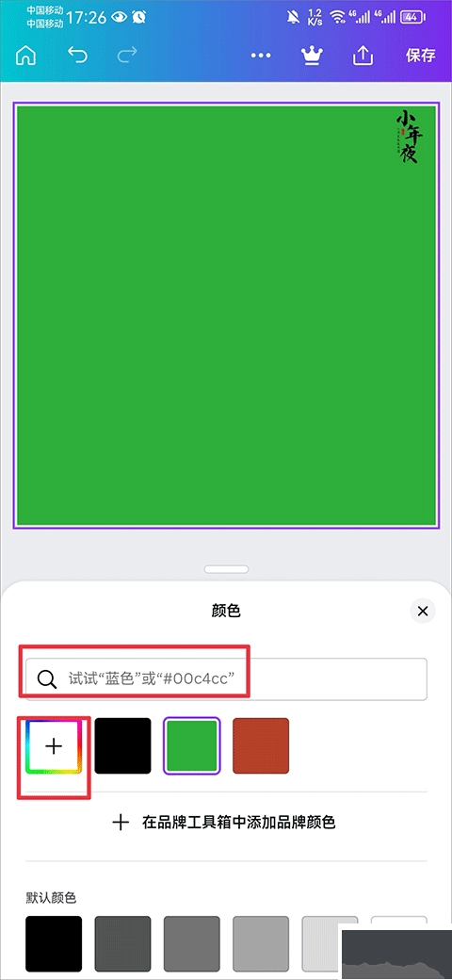
Task: Select the green document color swatch
Action: [192, 745]
